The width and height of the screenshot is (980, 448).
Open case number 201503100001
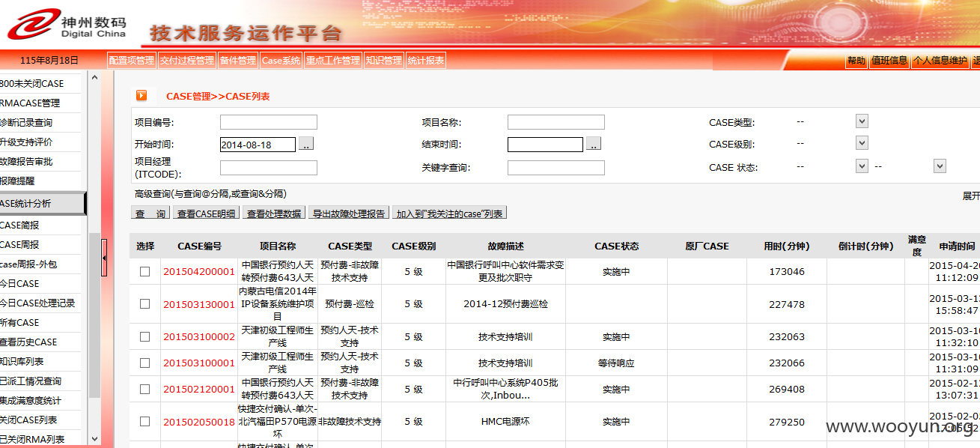coord(199,363)
